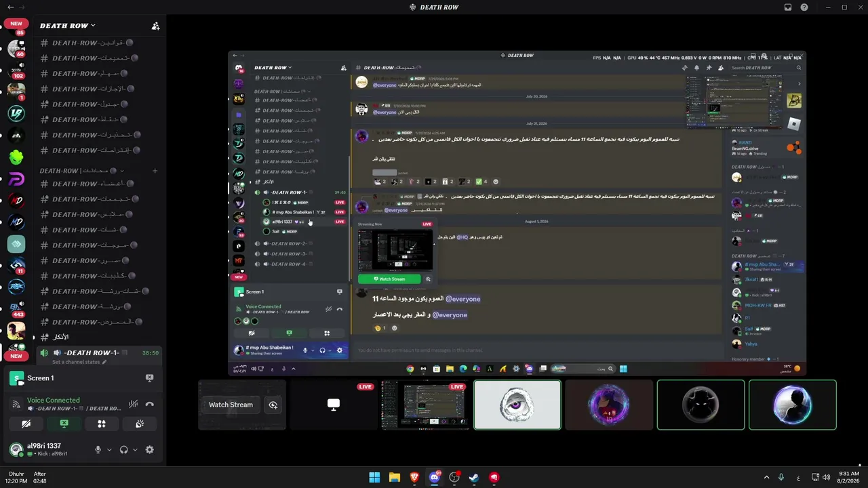Open File Explorer from the taskbar
868x488 pixels.
pyautogui.click(x=394, y=477)
